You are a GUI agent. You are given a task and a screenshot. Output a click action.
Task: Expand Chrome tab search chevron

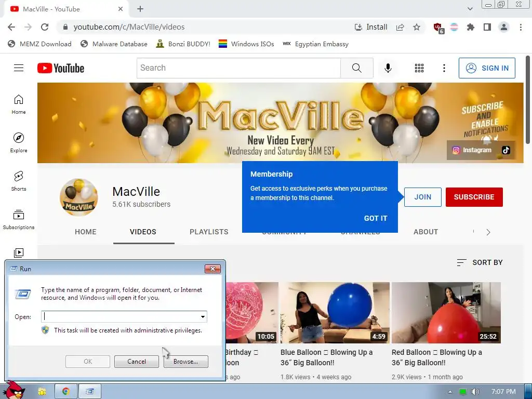[470, 9]
